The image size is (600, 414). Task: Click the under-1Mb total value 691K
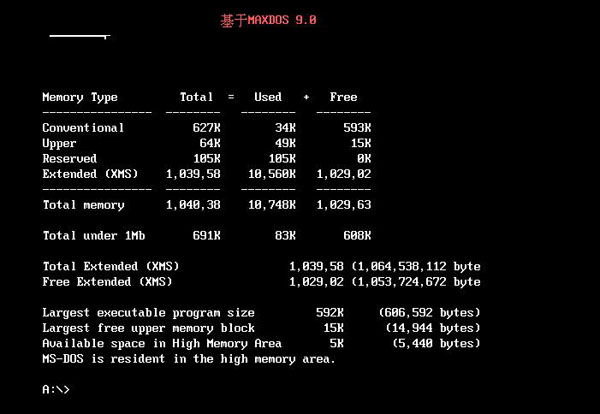[207, 236]
